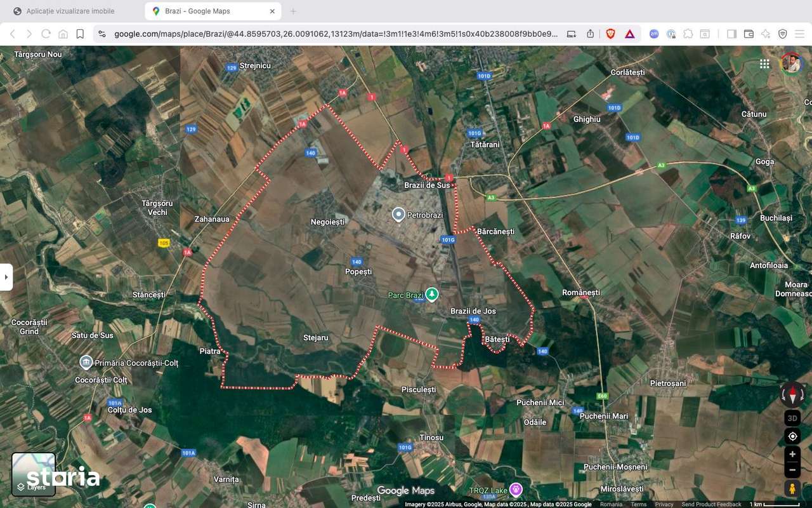
Task: Click the compass icon to reset map orientation
Action: (x=792, y=395)
